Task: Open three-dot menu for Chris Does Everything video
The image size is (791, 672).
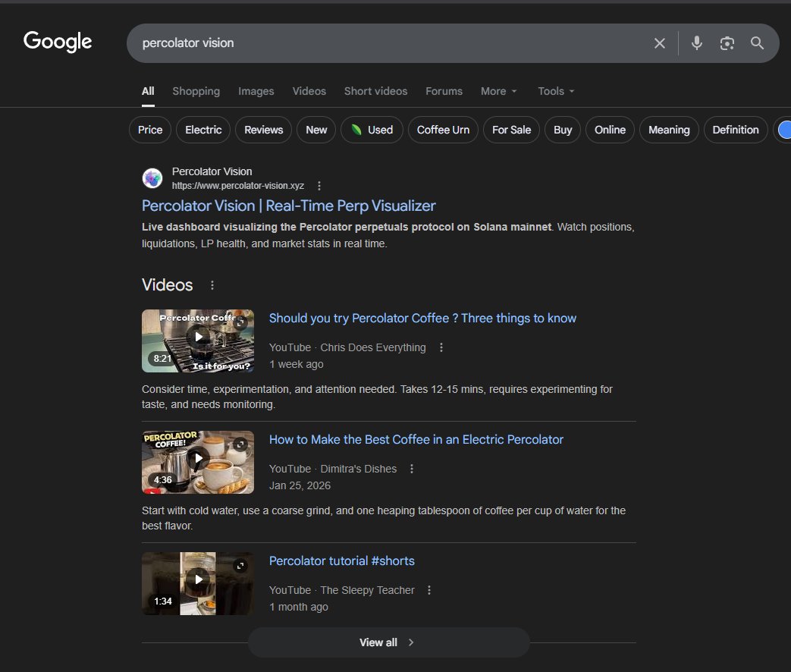Action: click(x=441, y=347)
